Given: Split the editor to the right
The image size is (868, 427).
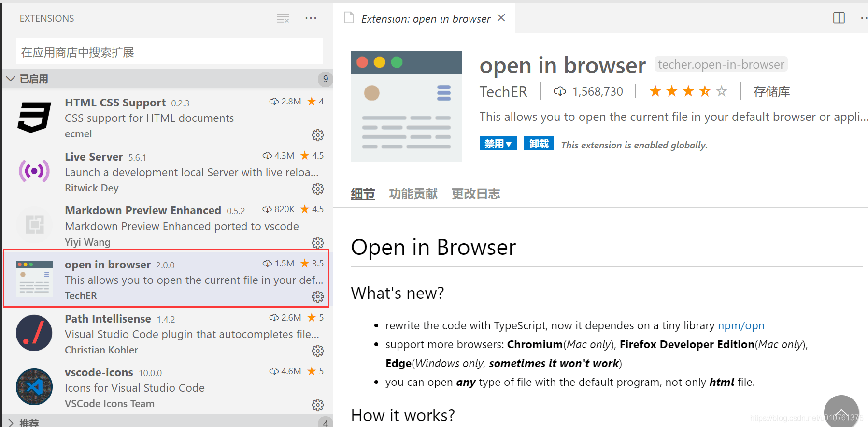Looking at the screenshot, I should (839, 18).
